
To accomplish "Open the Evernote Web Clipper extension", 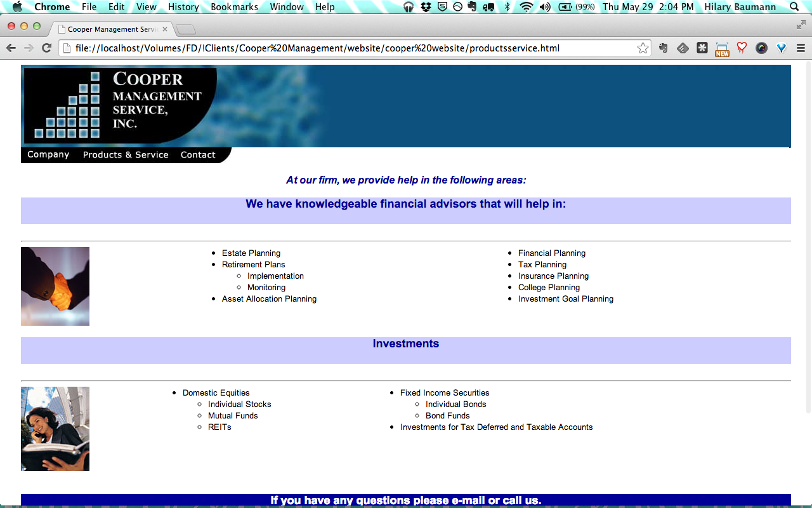I will click(663, 48).
